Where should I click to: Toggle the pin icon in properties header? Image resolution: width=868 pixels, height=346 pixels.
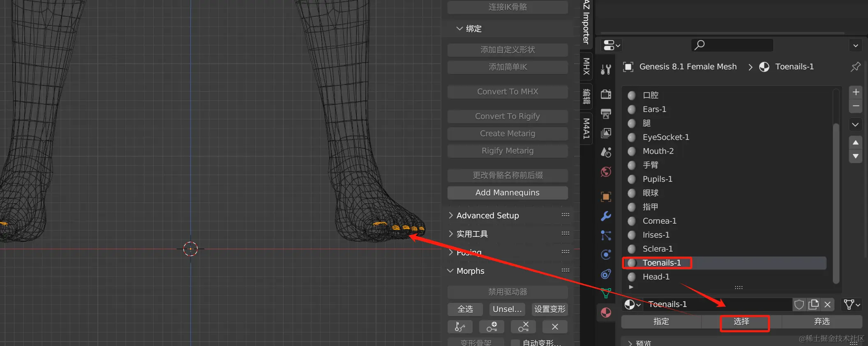tap(856, 66)
